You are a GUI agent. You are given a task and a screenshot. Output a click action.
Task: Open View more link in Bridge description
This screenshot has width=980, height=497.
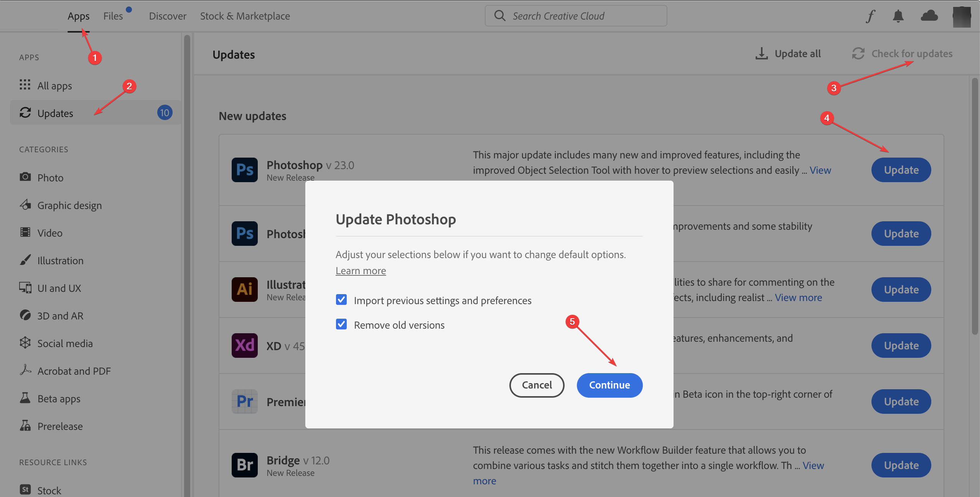point(813,466)
